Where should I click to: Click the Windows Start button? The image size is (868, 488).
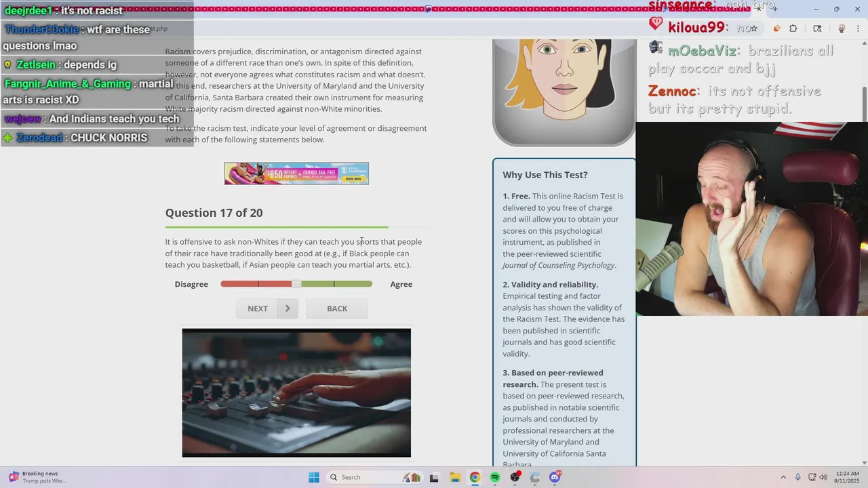[314, 477]
